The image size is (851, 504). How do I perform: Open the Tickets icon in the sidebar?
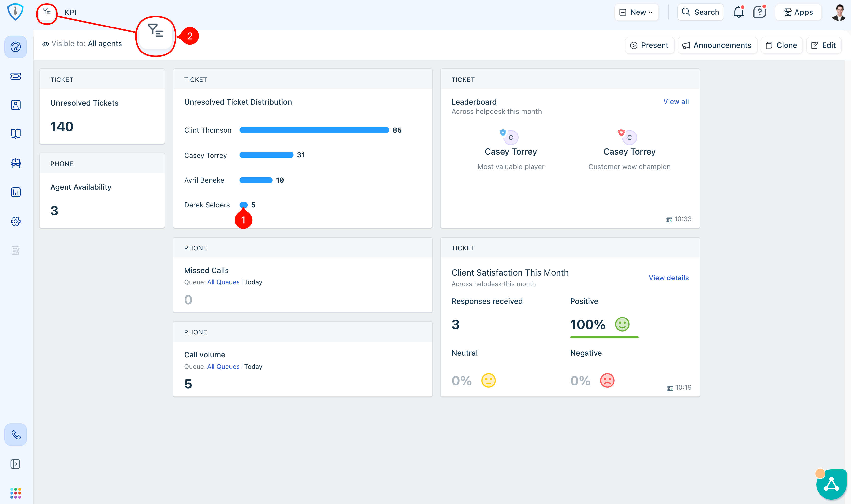coord(16,76)
